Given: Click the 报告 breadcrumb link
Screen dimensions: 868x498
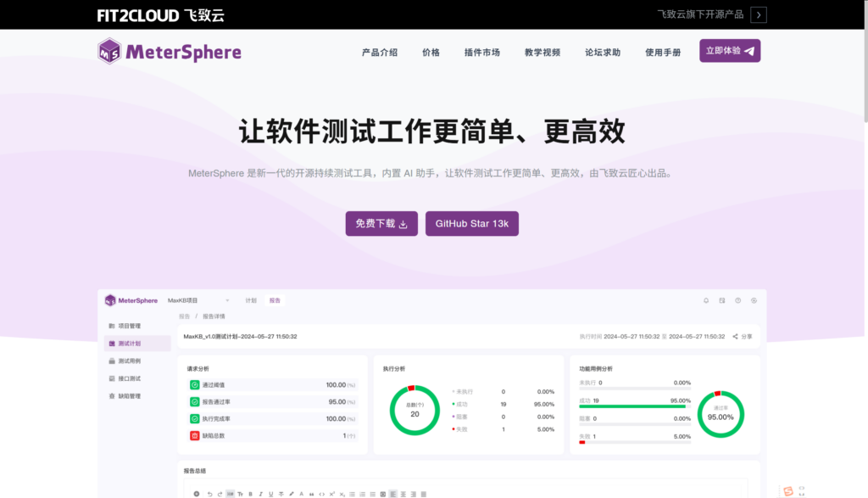Looking at the screenshot, I should tap(184, 316).
